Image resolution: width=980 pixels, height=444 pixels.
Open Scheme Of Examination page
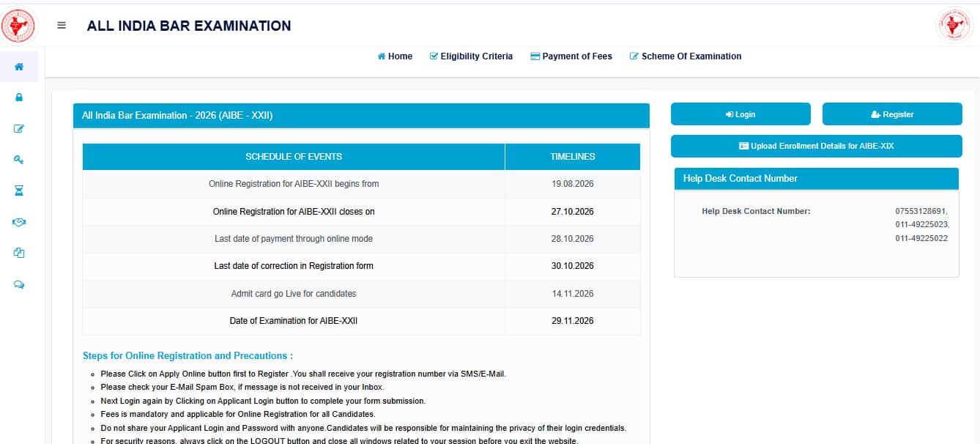tap(686, 56)
